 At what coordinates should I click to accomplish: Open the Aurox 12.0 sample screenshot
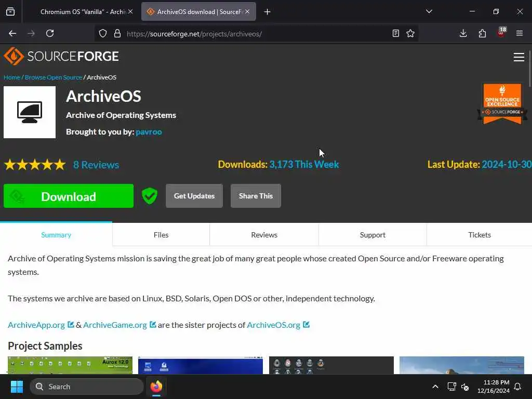pos(70,365)
